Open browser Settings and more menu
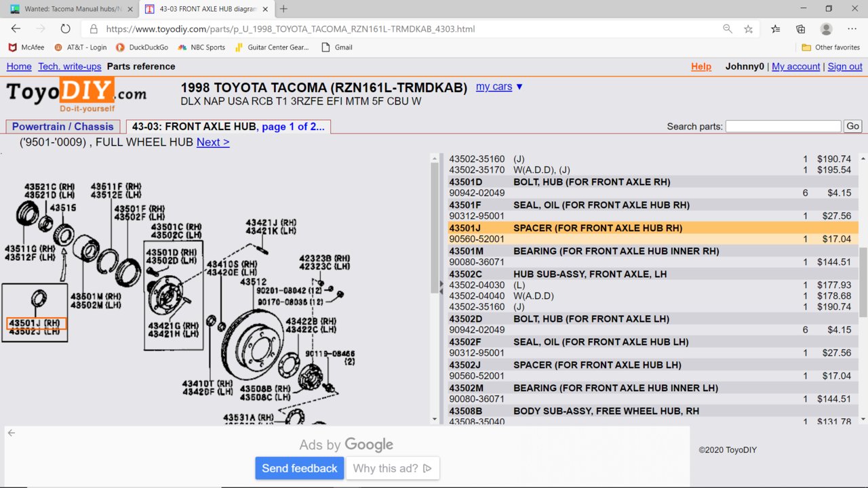 pos(852,29)
